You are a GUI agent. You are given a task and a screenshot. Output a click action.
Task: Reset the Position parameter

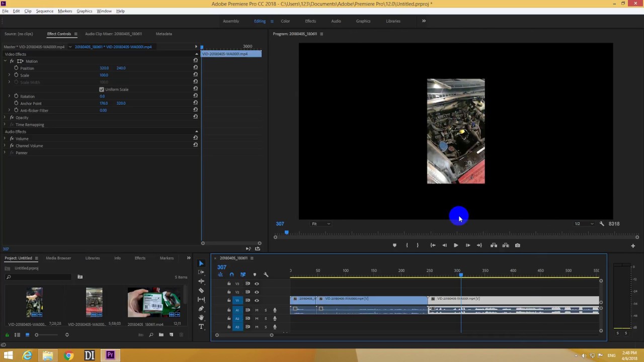tap(195, 68)
